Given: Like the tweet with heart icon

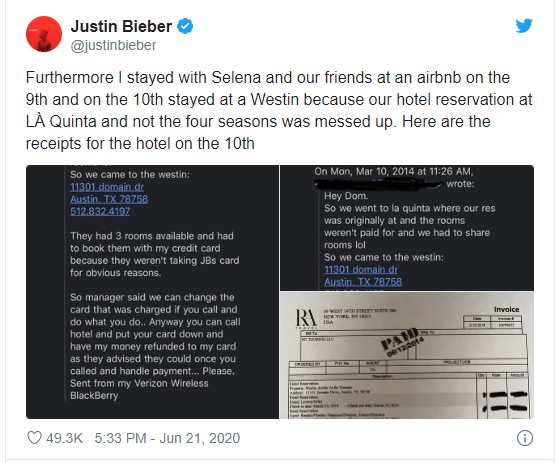Looking at the screenshot, I should tap(34, 438).
